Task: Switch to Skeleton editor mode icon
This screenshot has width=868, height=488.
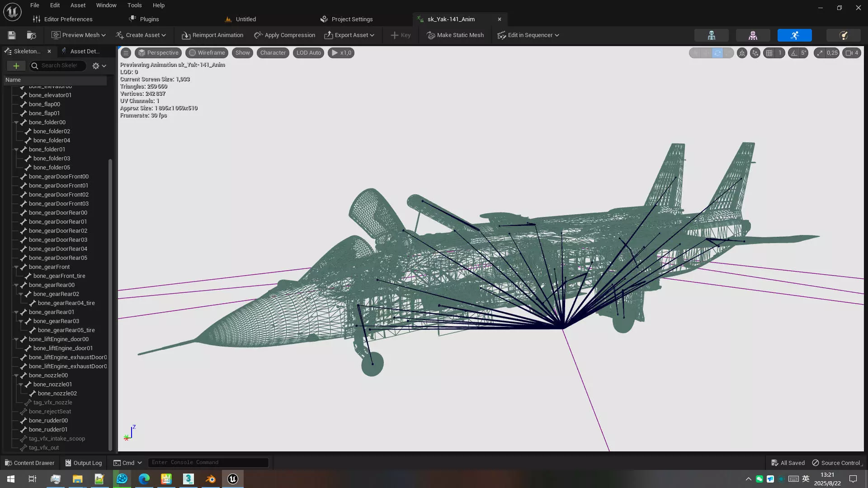Action: coord(711,35)
